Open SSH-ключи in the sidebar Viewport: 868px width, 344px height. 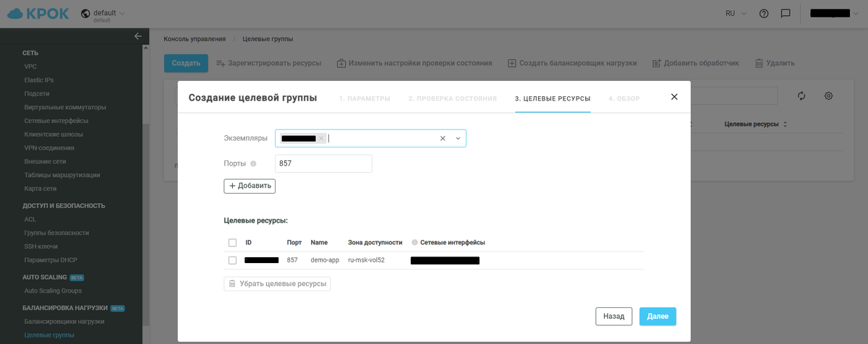click(x=41, y=246)
